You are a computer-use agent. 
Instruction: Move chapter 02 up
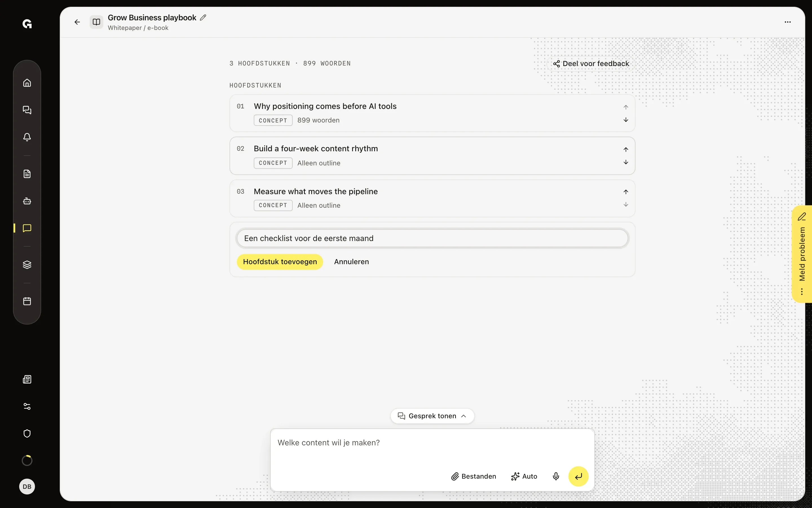[x=626, y=150]
